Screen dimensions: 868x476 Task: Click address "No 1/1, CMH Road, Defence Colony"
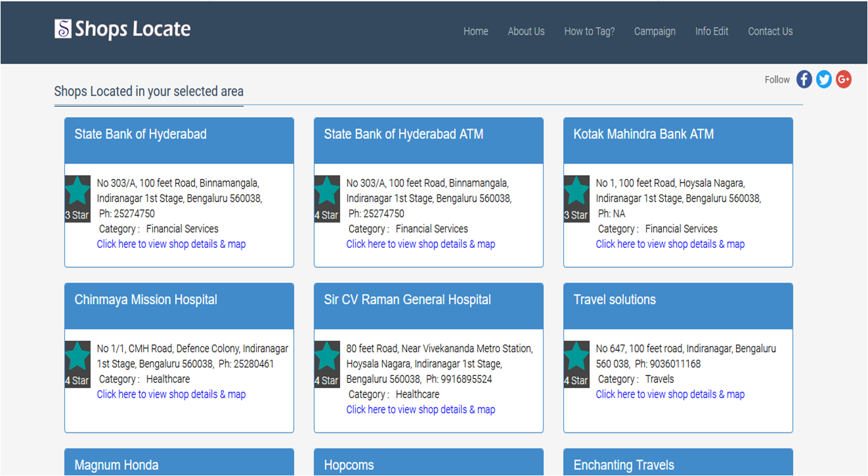click(x=169, y=349)
